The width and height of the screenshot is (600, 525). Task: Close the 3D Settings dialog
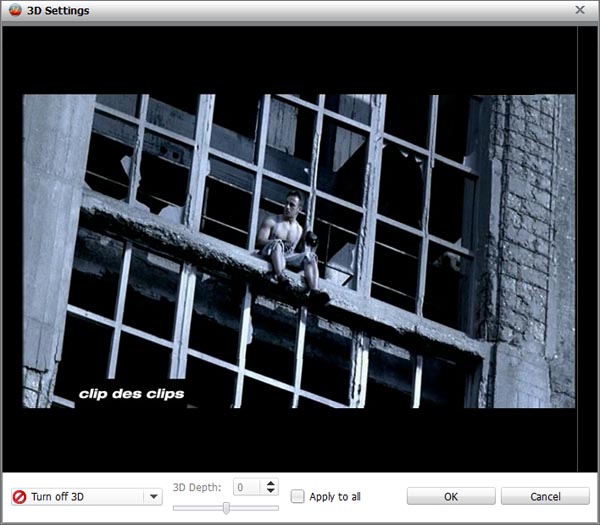[580, 10]
